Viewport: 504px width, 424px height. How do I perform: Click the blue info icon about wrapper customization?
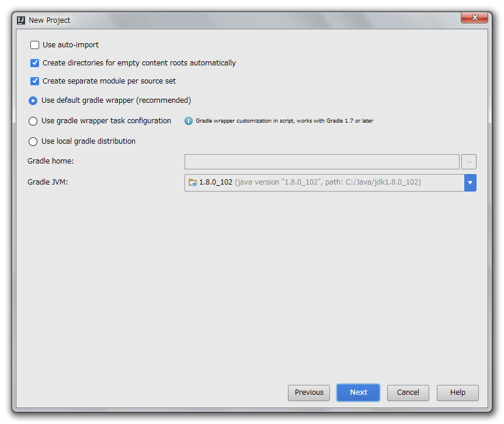[189, 121]
